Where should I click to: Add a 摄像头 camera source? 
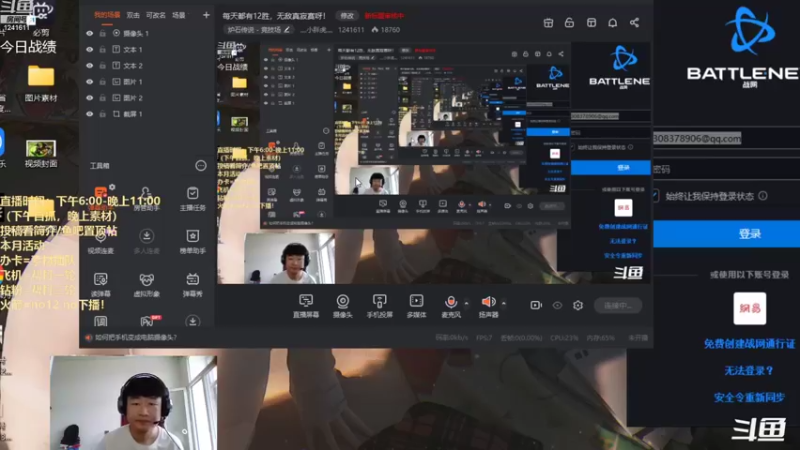342,306
